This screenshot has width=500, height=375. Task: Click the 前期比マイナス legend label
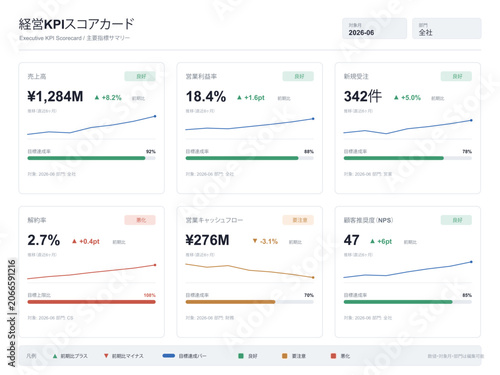(x=128, y=356)
